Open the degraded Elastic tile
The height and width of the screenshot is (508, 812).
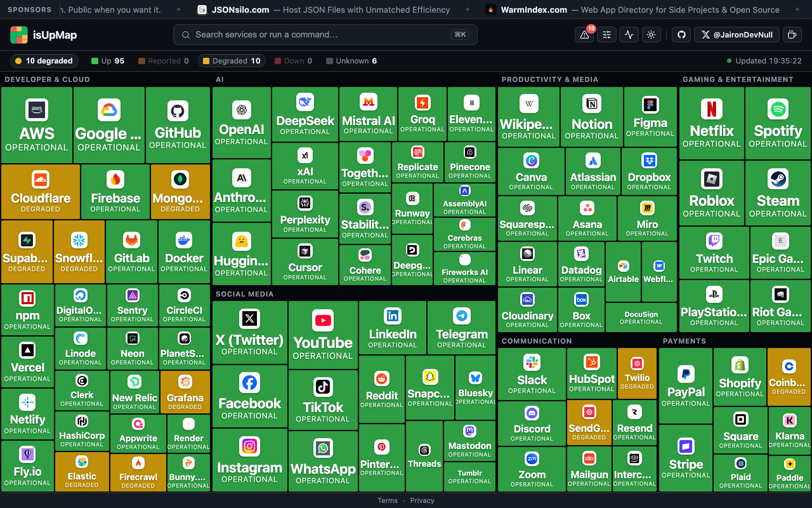[x=82, y=472]
